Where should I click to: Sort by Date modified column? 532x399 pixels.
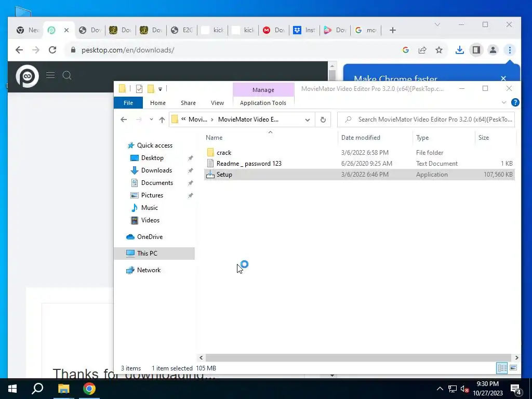361,137
